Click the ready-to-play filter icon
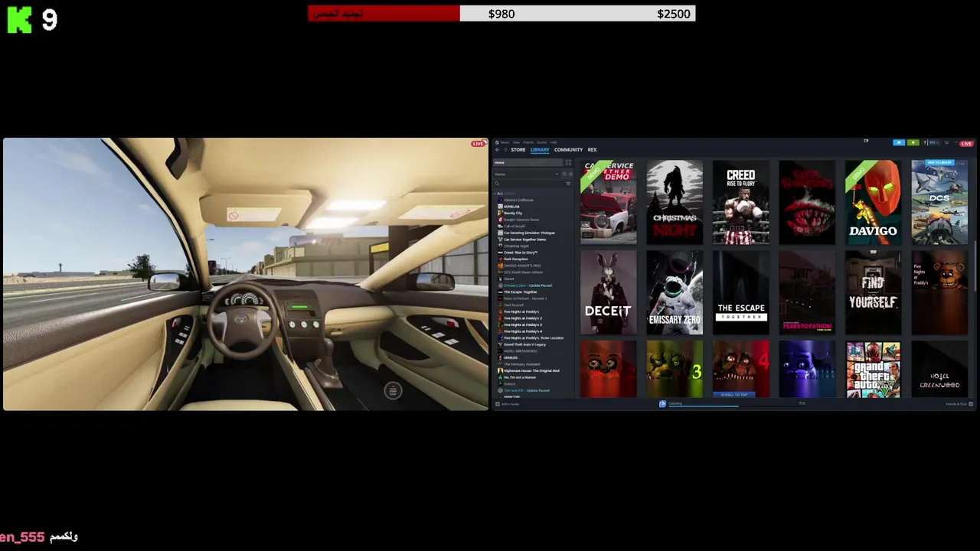The width and height of the screenshot is (980, 551). [571, 174]
